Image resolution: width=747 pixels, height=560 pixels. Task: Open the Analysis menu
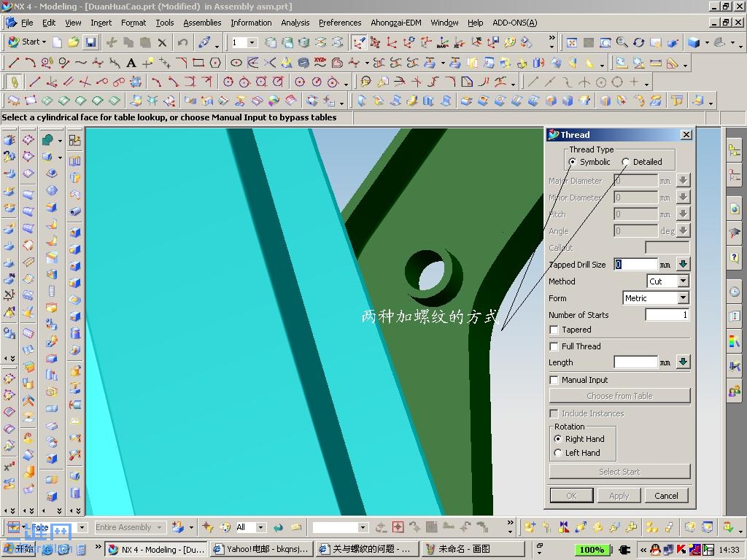tap(295, 23)
